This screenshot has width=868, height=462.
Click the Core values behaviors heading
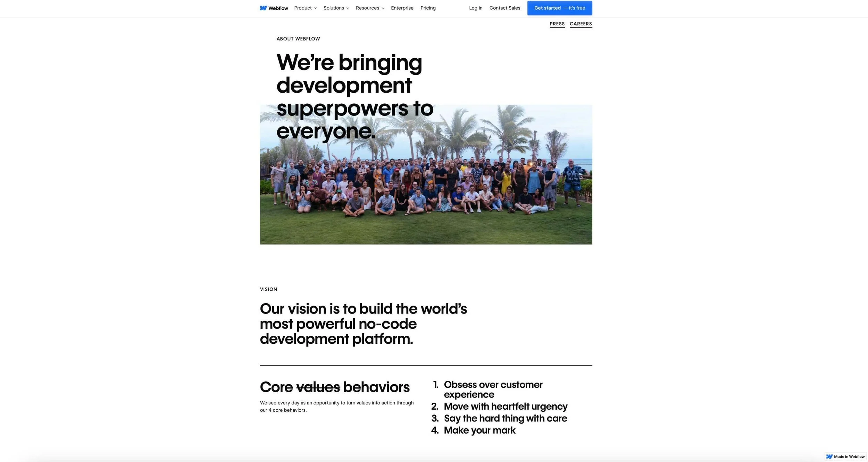pyautogui.click(x=334, y=387)
